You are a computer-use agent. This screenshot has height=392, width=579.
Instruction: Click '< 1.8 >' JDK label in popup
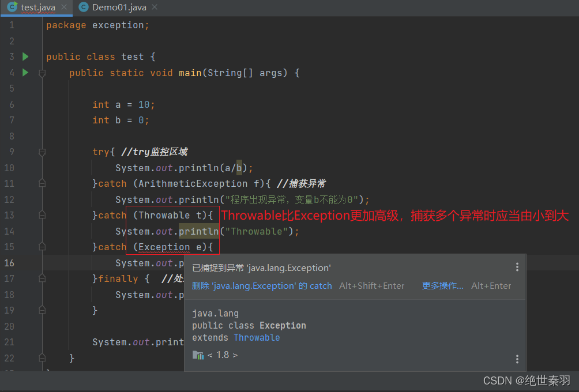click(x=222, y=355)
